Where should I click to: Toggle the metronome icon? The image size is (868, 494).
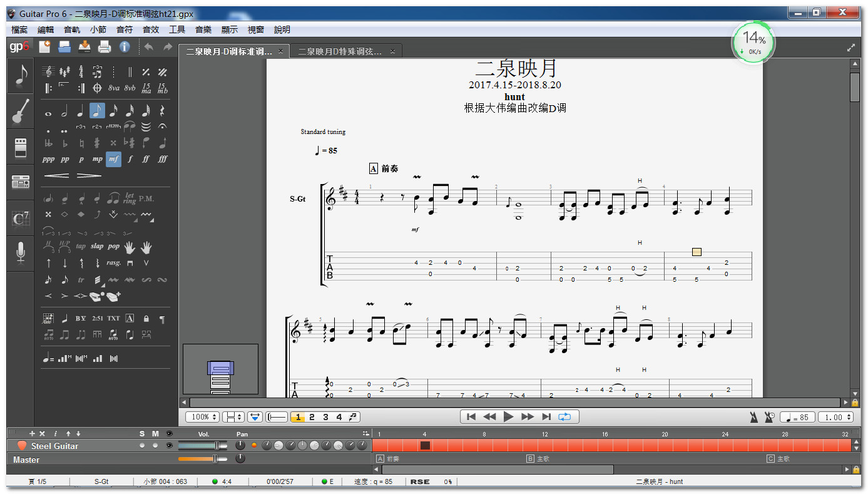[755, 417]
